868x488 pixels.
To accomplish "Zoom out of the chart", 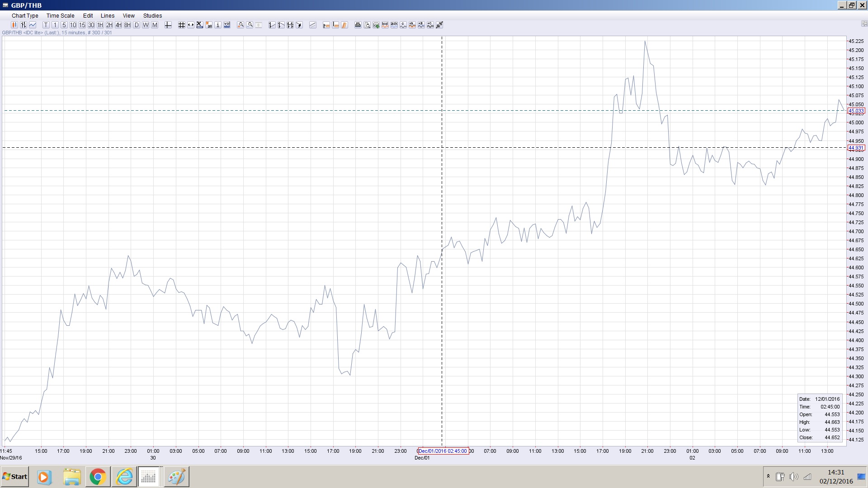I will (x=250, y=25).
